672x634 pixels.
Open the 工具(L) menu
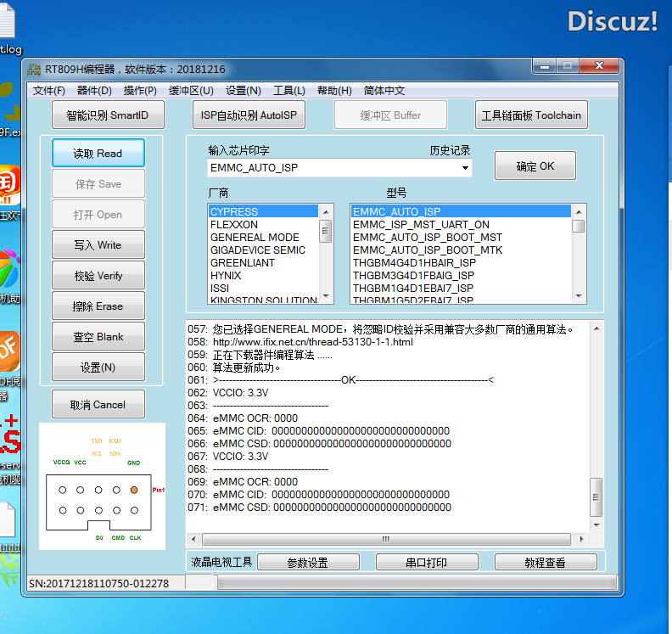[289, 91]
